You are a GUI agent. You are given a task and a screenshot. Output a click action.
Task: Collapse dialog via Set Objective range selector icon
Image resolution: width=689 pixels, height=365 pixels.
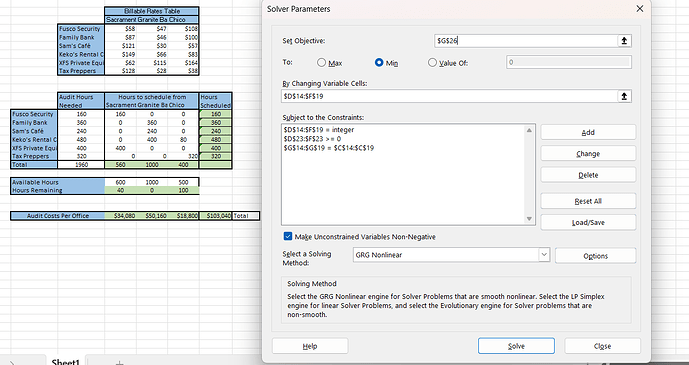pos(624,41)
